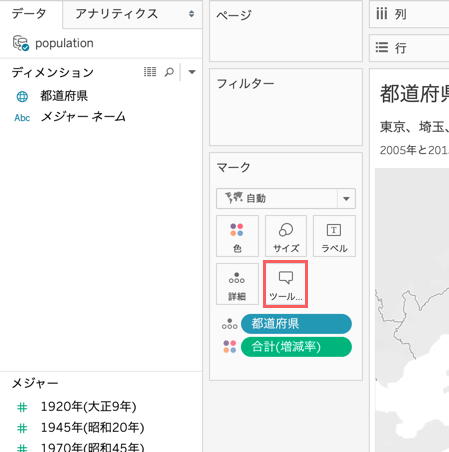Select the green 合計(増減率) pill
449x452 pixels.
[296, 347]
